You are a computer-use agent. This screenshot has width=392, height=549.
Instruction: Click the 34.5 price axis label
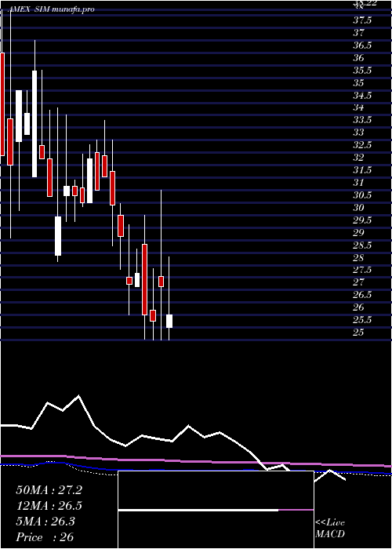362,96
